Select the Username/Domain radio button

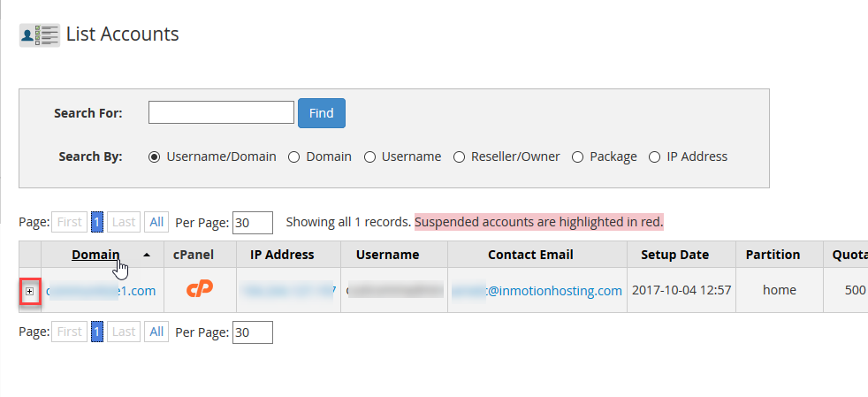[x=154, y=157]
